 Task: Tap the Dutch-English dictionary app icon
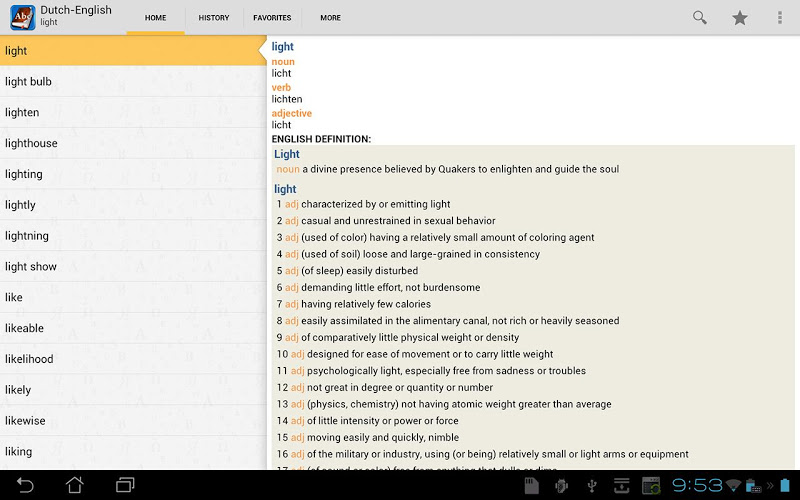[x=22, y=17]
